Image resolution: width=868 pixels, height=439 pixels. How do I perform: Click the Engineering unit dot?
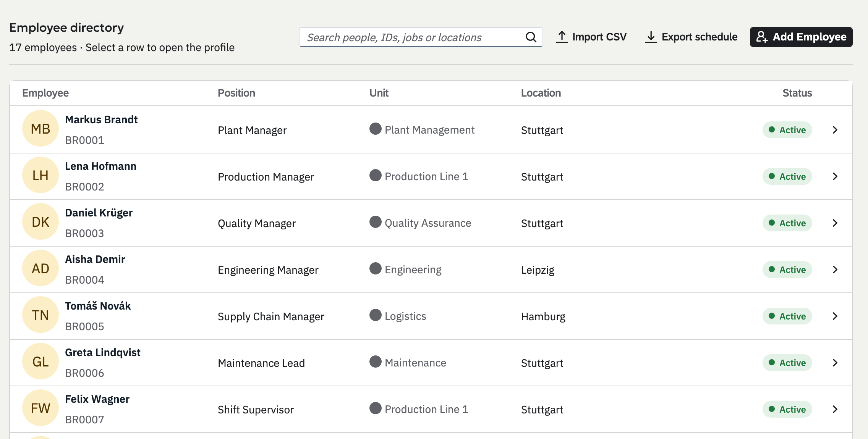point(376,268)
